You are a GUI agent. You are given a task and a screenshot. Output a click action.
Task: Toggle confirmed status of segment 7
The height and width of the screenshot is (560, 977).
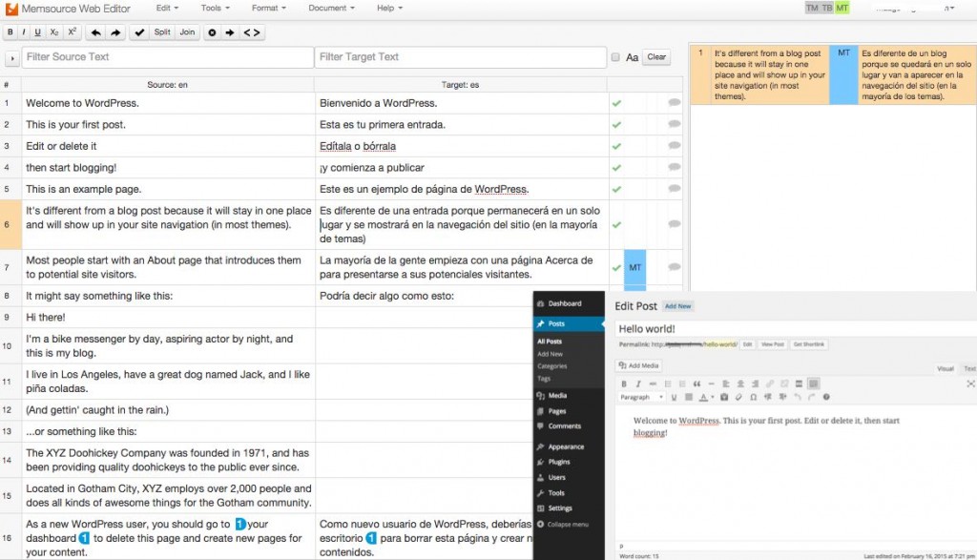617,268
